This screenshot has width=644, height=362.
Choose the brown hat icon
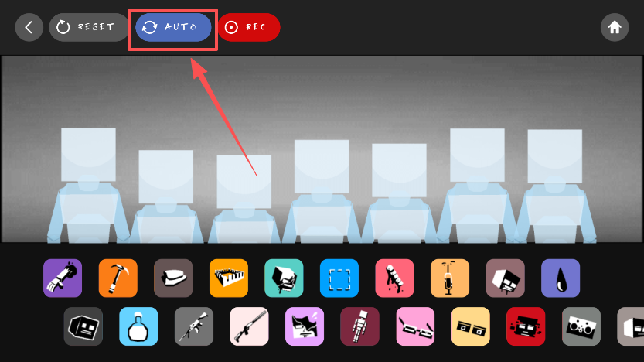tap(173, 278)
